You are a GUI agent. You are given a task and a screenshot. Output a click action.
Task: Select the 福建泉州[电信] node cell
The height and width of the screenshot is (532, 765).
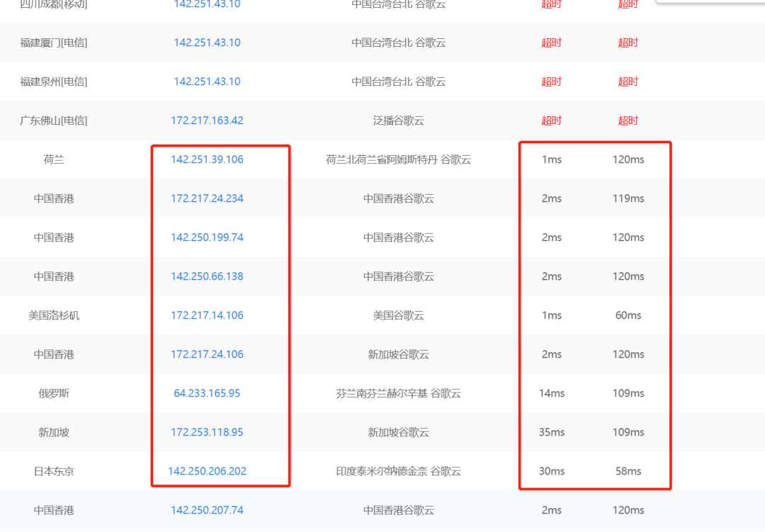point(54,82)
